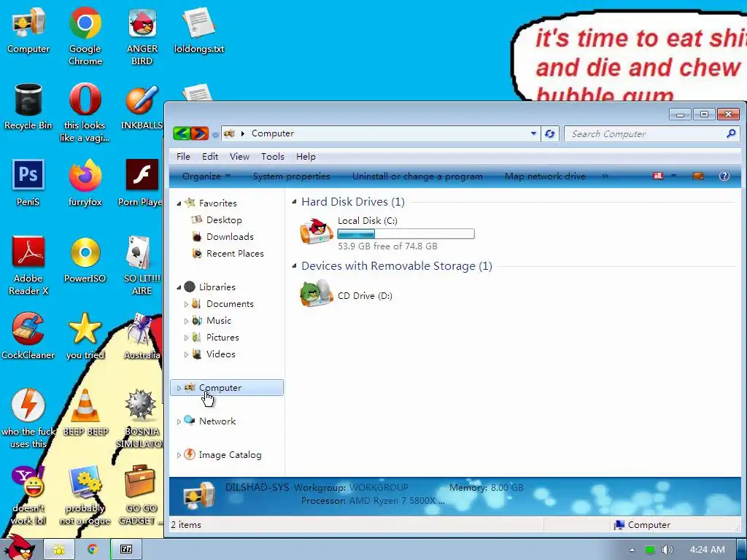The image size is (747, 560).
Task: Expand the Image Catalog tree node
Action: 179,455
